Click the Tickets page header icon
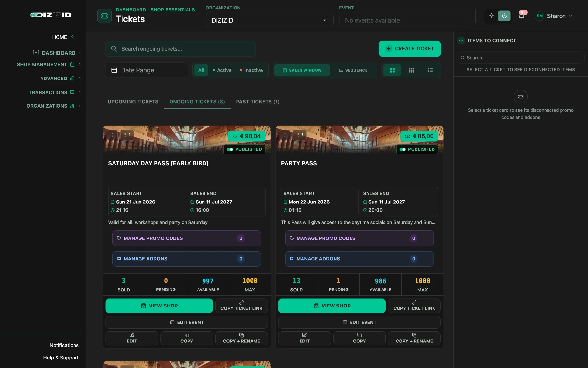 pos(105,16)
